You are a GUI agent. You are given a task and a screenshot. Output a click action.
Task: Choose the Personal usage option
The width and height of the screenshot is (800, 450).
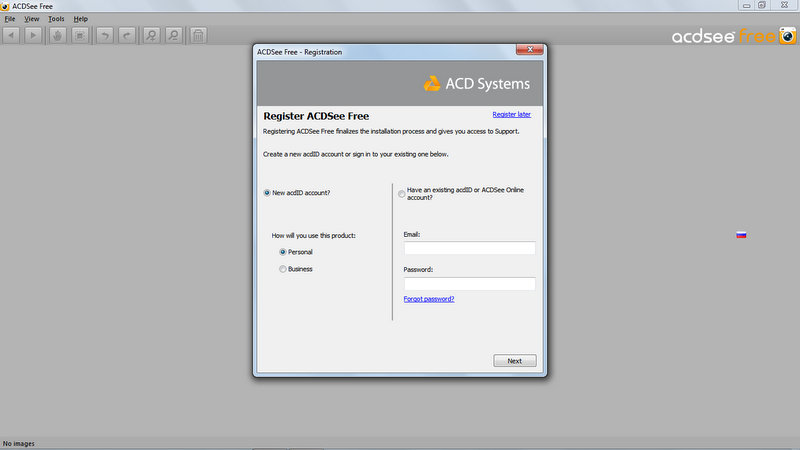tap(283, 252)
